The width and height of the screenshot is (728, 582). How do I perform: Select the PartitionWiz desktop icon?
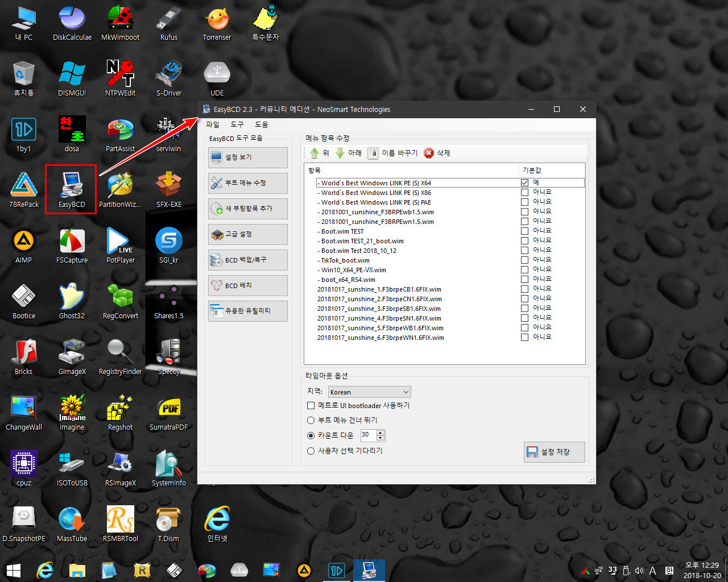point(121,190)
